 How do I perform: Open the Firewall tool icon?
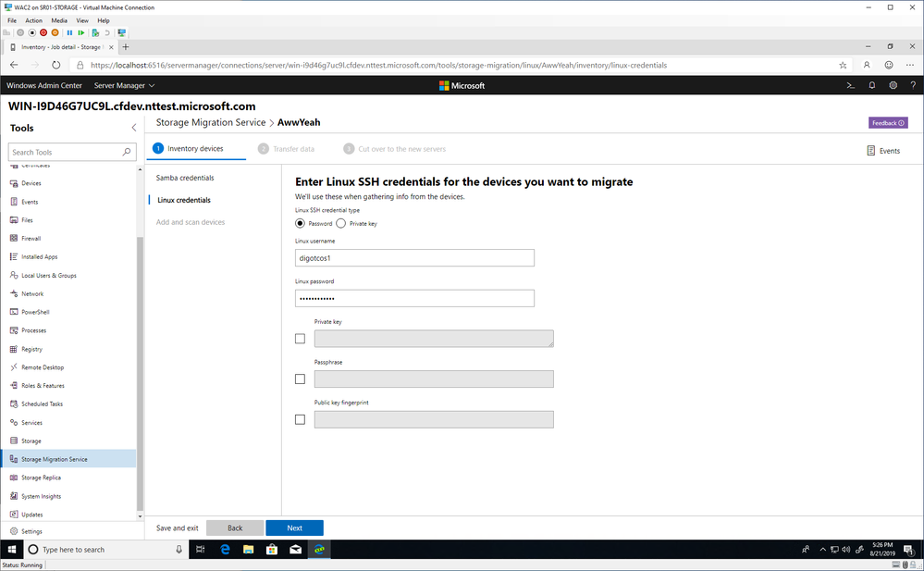tap(14, 239)
